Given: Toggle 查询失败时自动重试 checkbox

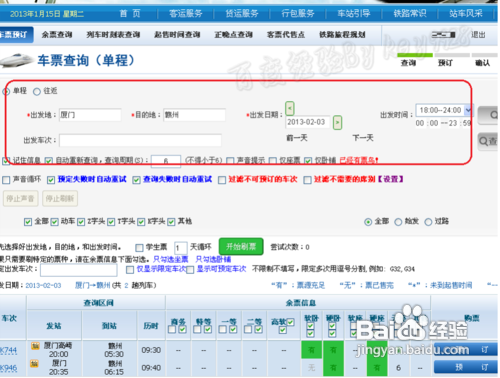Looking at the screenshot, I should click(136, 180).
